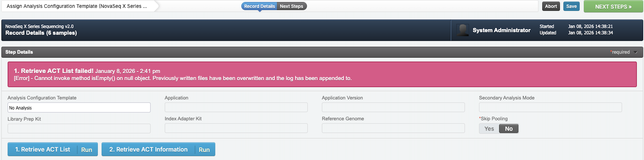
Task: Select the Library Prep Kit field
Action: pos(79,128)
